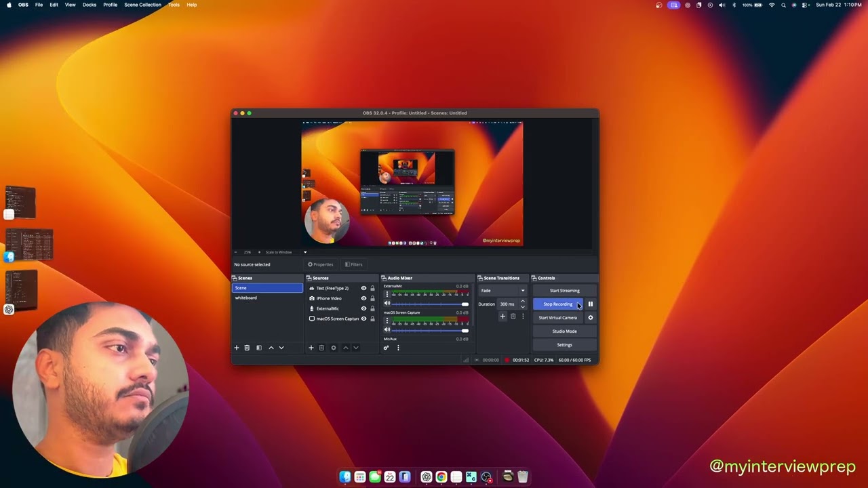This screenshot has height=488, width=868.
Task: Toggle lock on macOS Screen Capture source
Action: (372, 319)
